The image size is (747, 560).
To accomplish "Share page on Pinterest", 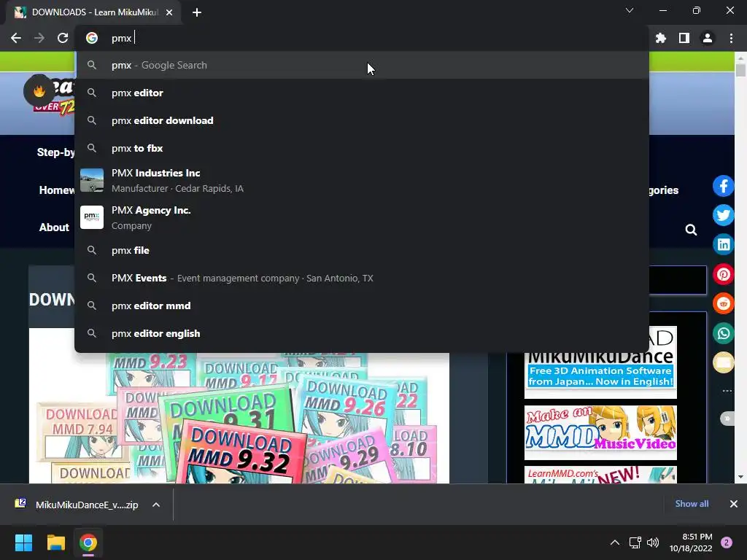I will tap(723, 274).
